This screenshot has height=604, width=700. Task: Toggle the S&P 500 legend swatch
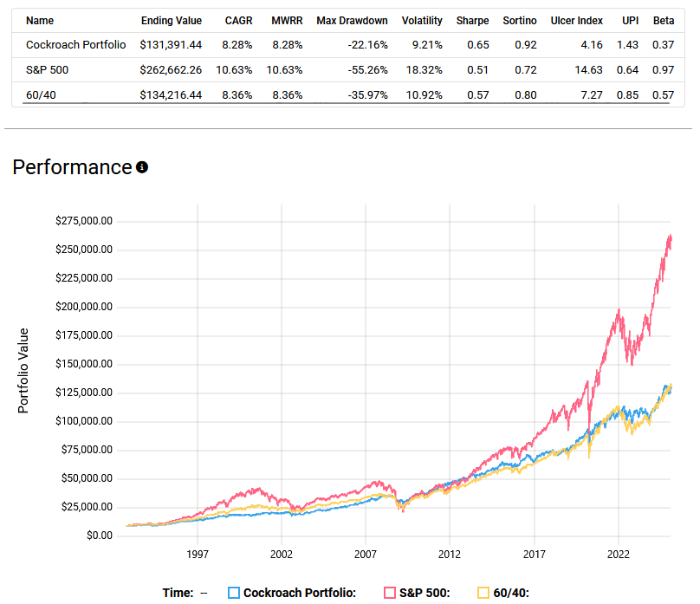390,593
